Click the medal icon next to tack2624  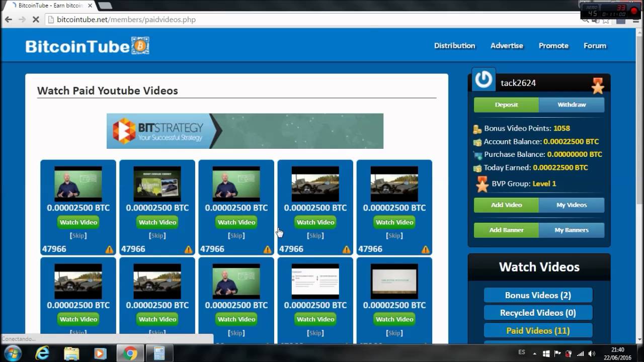click(598, 86)
